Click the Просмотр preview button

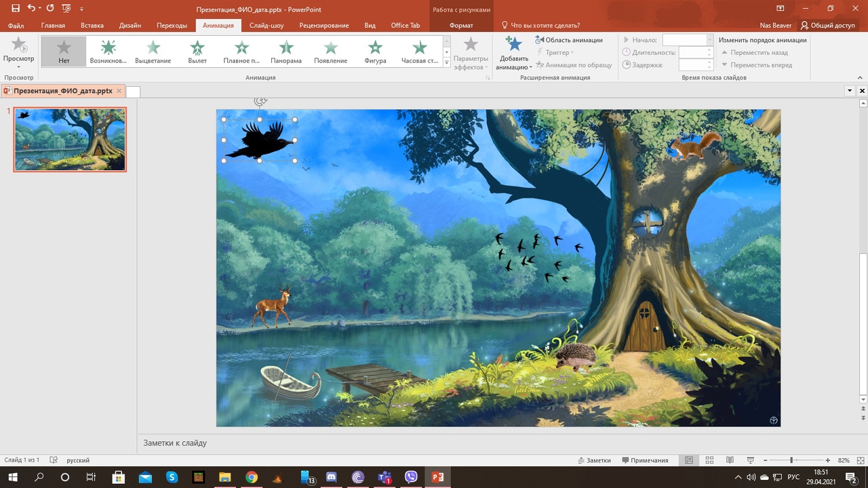click(x=18, y=52)
